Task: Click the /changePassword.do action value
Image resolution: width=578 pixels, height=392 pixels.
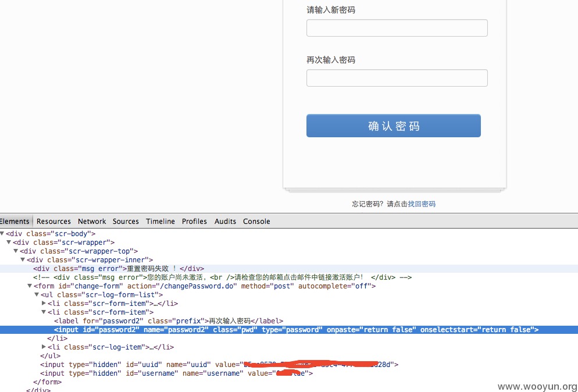Action: (x=197, y=286)
